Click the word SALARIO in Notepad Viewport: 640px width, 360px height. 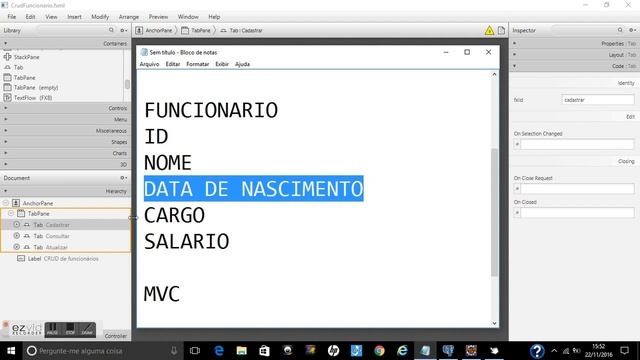(x=187, y=241)
